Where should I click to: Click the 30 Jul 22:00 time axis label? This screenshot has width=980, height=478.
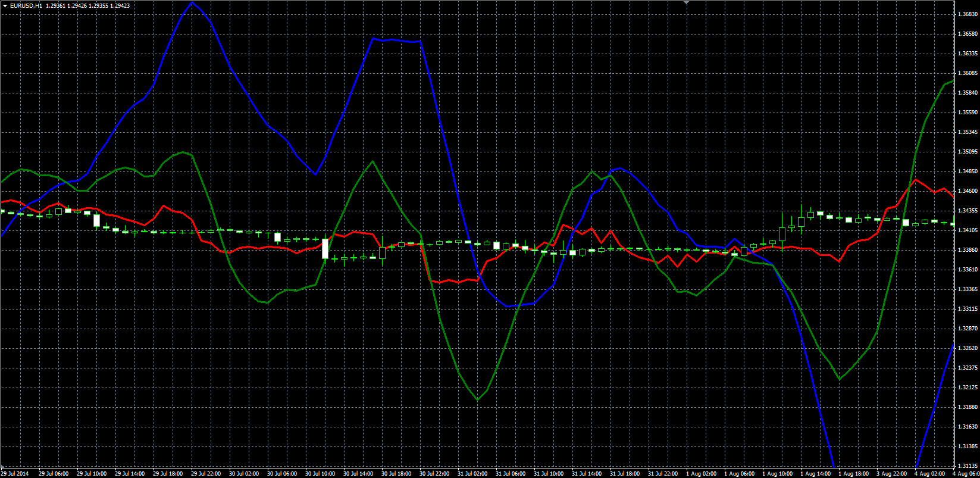click(434, 474)
